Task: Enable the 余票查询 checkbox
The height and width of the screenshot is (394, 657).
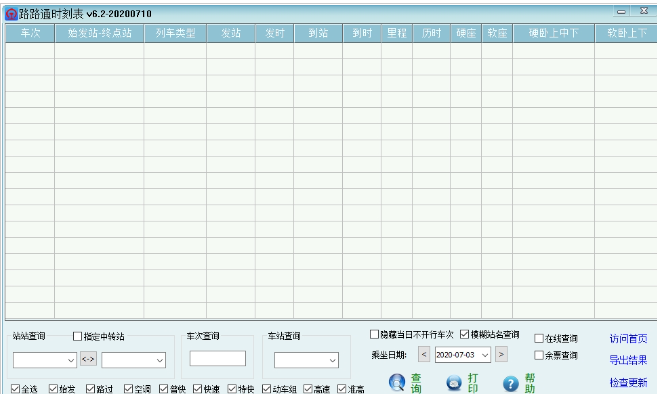Action: pos(539,355)
